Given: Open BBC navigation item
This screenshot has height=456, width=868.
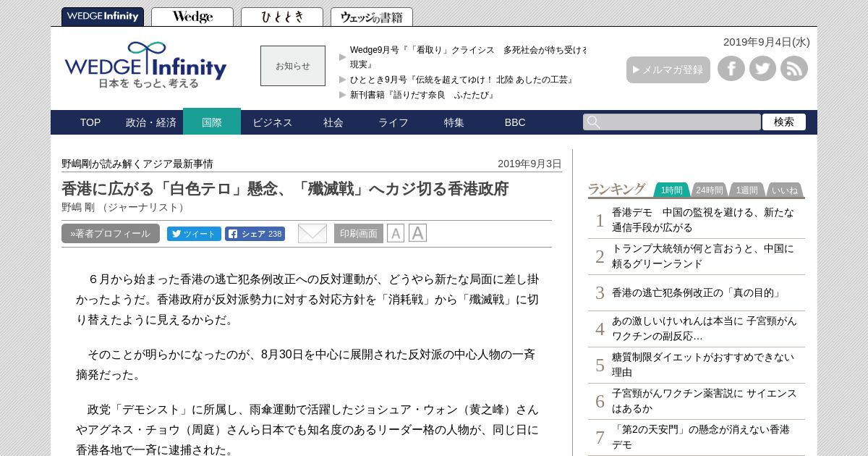Looking at the screenshot, I should (x=515, y=122).
